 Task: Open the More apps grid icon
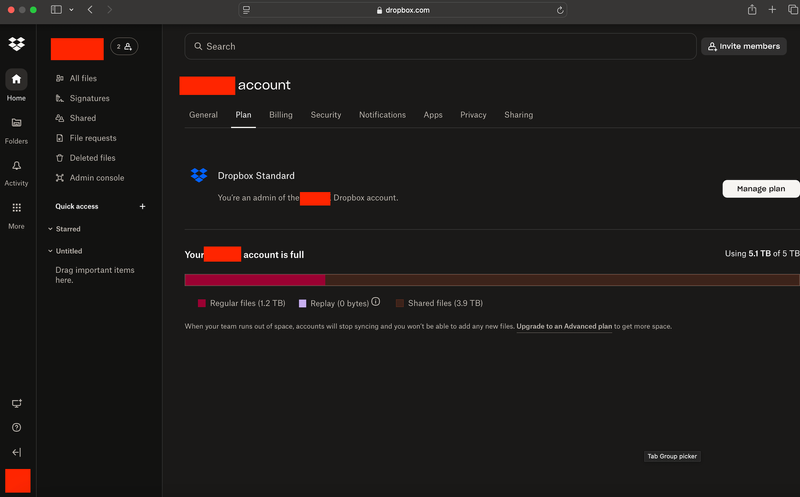coord(16,208)
